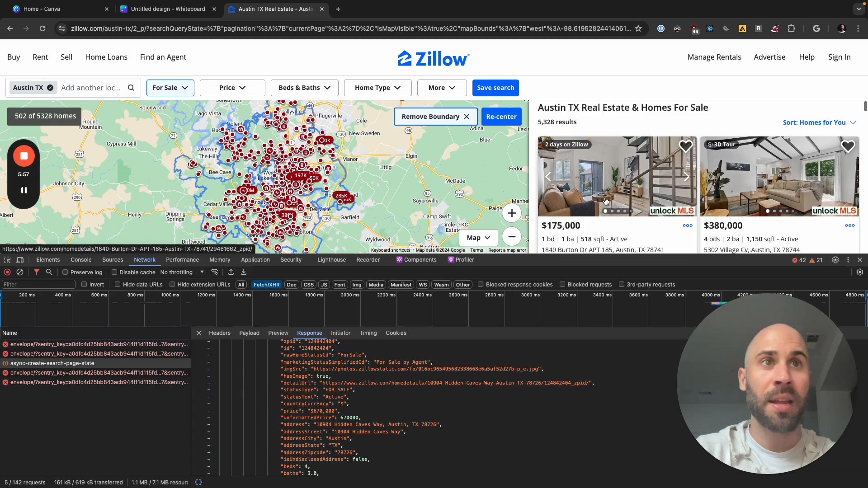
Task: Enable Disable cache checkbox
Action: pos(114,272)
